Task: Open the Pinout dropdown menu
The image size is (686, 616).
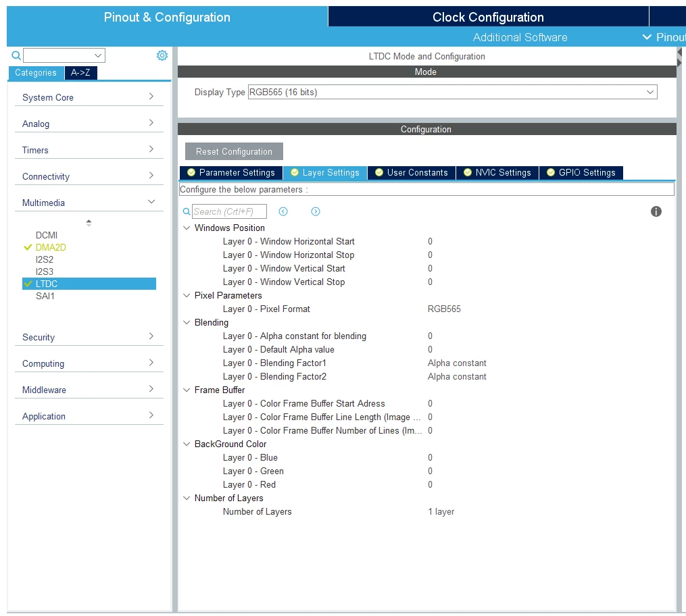Action: tap(663, 38)
